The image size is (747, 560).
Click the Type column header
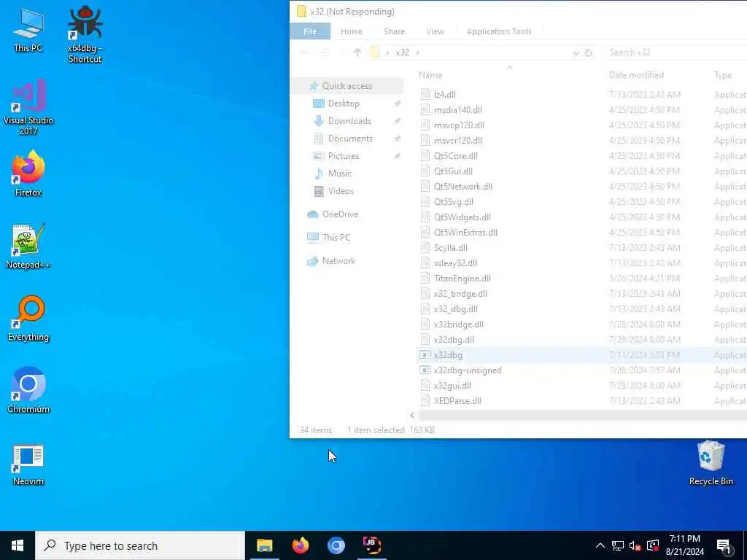coord(723,75)
